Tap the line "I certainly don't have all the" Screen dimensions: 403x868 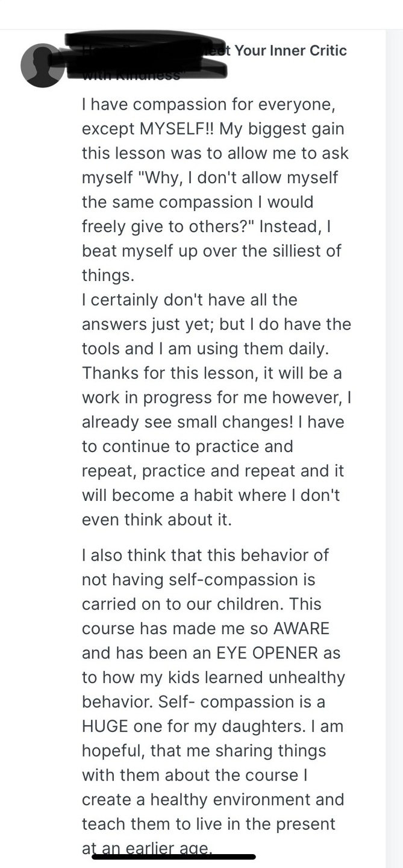coord(190,300)
